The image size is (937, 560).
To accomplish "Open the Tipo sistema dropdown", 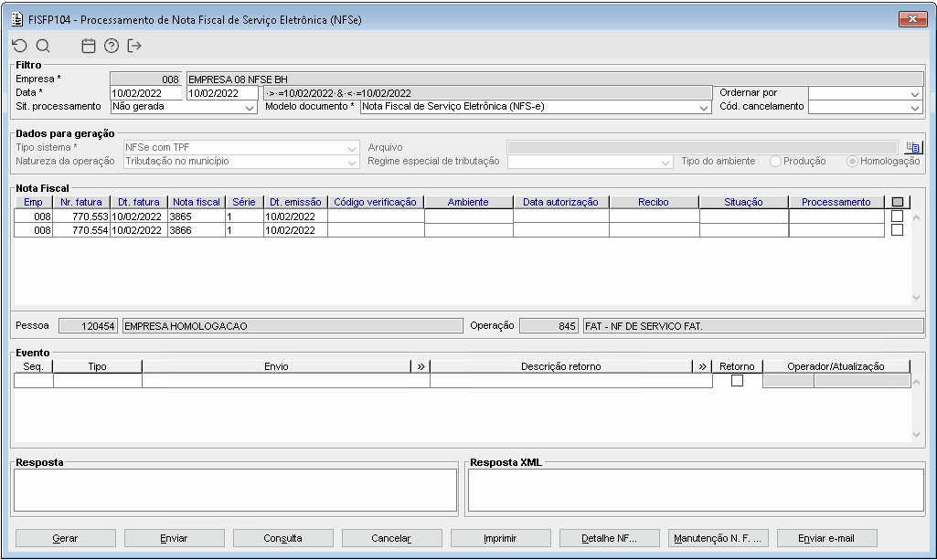I will click(352, 149).
